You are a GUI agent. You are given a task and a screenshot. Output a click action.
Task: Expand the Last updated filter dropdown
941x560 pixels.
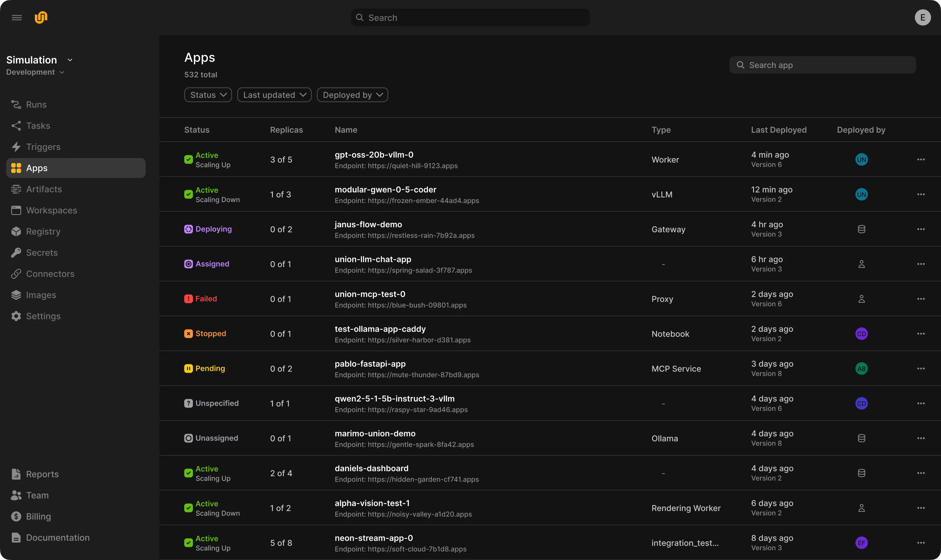(x=274, y=95)
